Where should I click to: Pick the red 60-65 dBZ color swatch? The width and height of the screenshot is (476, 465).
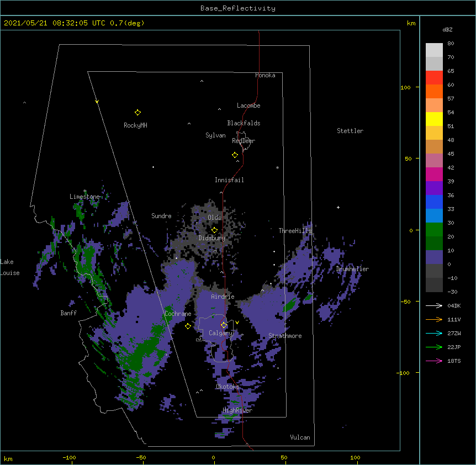[434, 78]
